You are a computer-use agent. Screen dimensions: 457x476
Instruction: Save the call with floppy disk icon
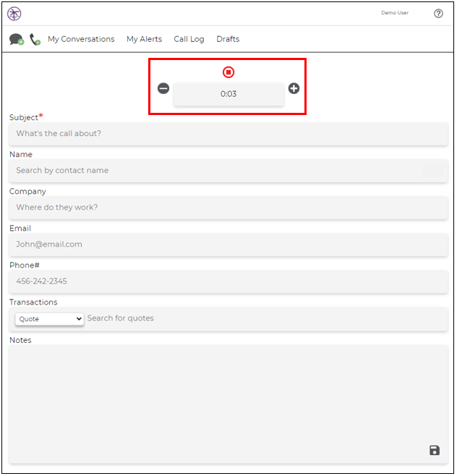[x=435, y=451]
